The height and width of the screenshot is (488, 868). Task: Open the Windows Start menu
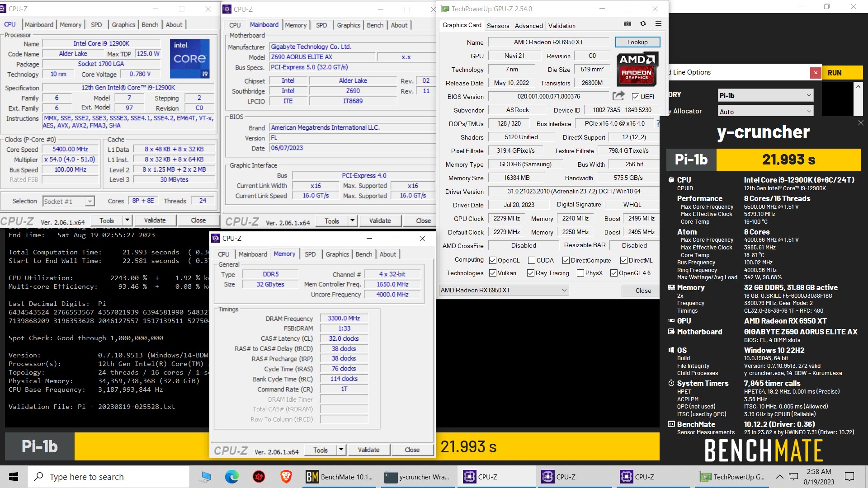tap(14, 477)
